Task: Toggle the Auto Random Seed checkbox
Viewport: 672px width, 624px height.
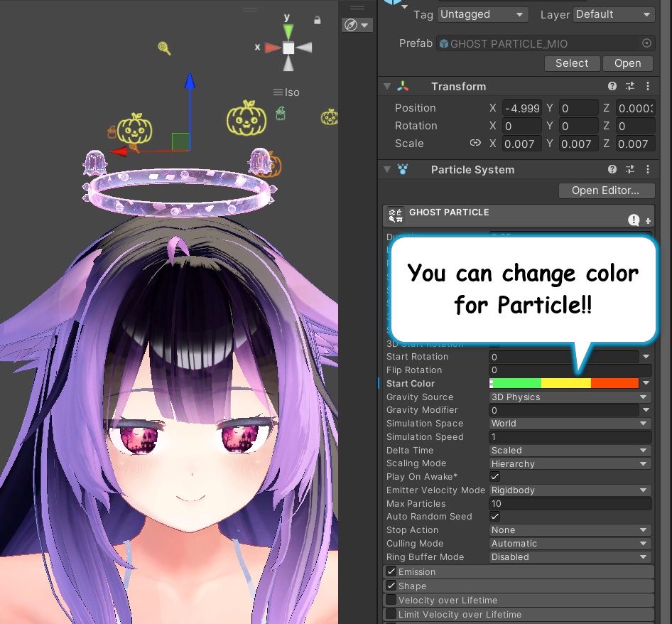Action: coord(494,517)
